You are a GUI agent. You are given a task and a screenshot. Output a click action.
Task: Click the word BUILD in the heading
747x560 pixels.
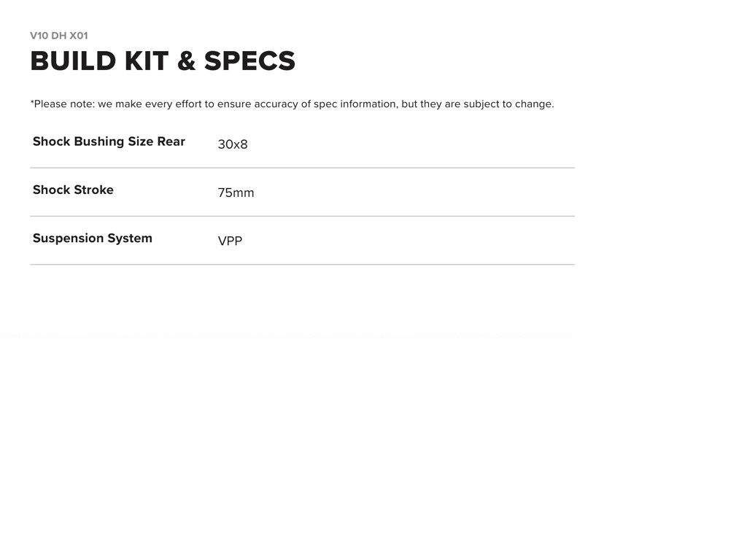(73, 61)
